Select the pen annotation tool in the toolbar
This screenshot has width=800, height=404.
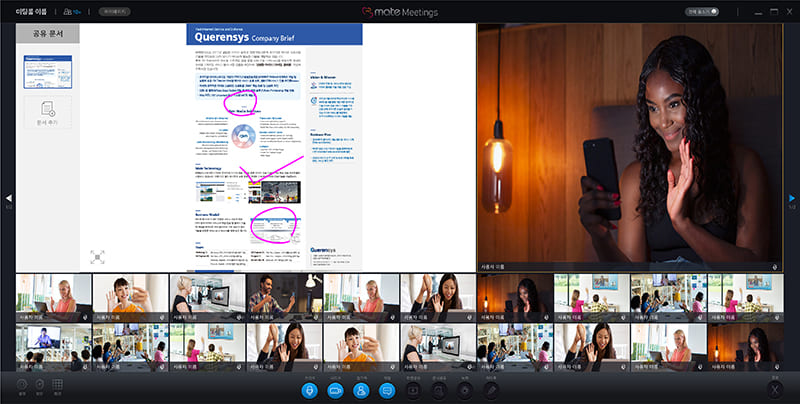pos(491,391)
